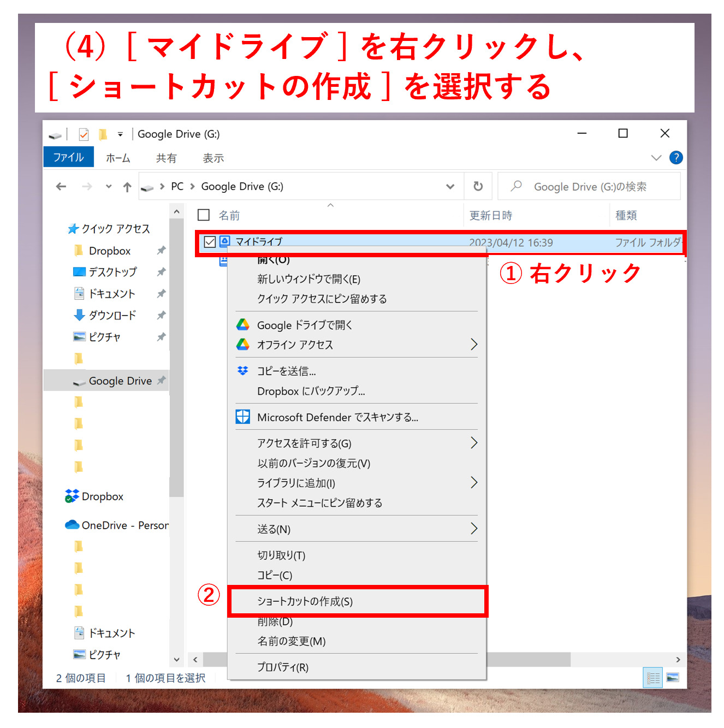Image resolution: width=724 pixels, height=728 pixels.
Task: Switch to the 共有 ribbon tab
Action: (166, 158)
